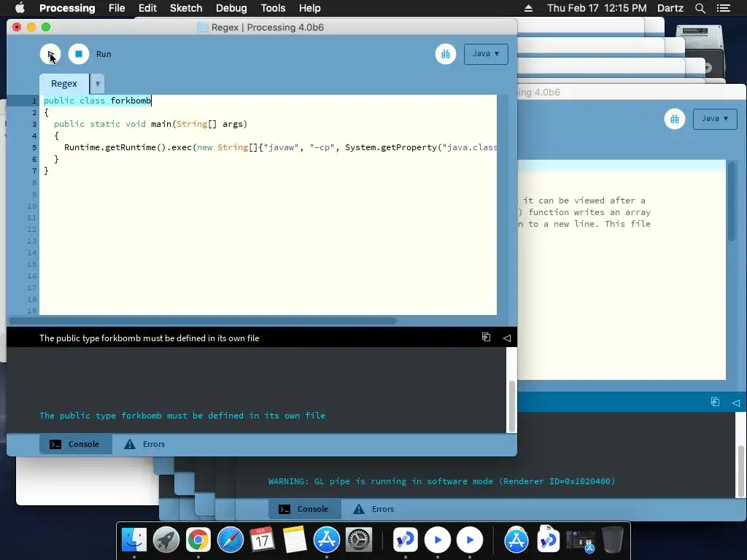Open System Preferences gear in dock
This screenshot has width=747, height=560.
click(x=358, y=540)
